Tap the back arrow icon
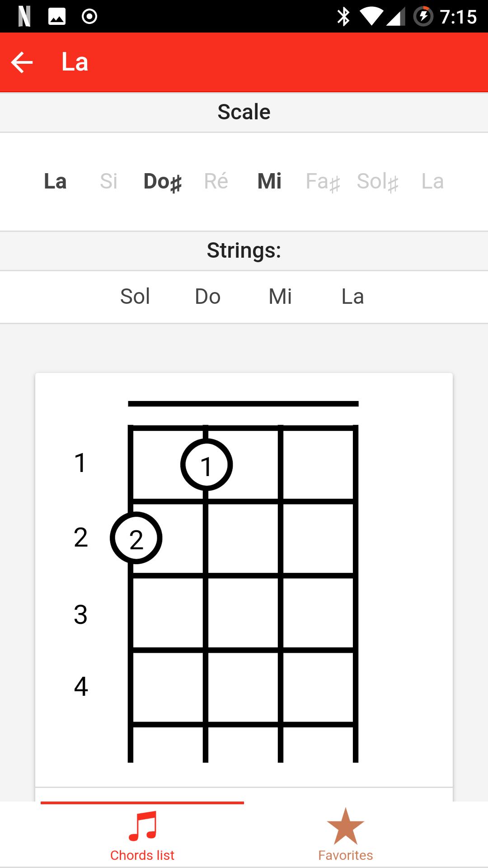The image size is (488, 868). (22, 62)
